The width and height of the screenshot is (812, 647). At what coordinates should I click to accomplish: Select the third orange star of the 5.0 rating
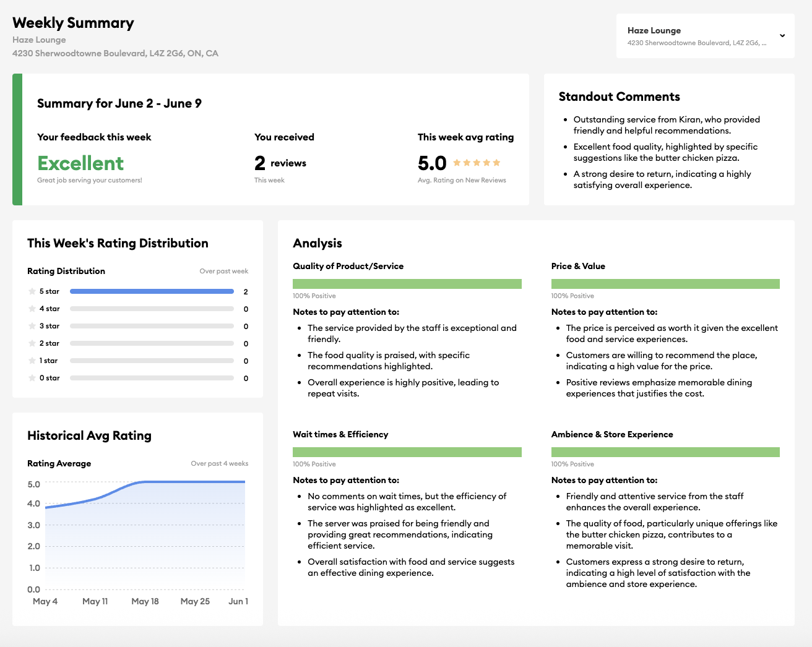tap(477, 162)
